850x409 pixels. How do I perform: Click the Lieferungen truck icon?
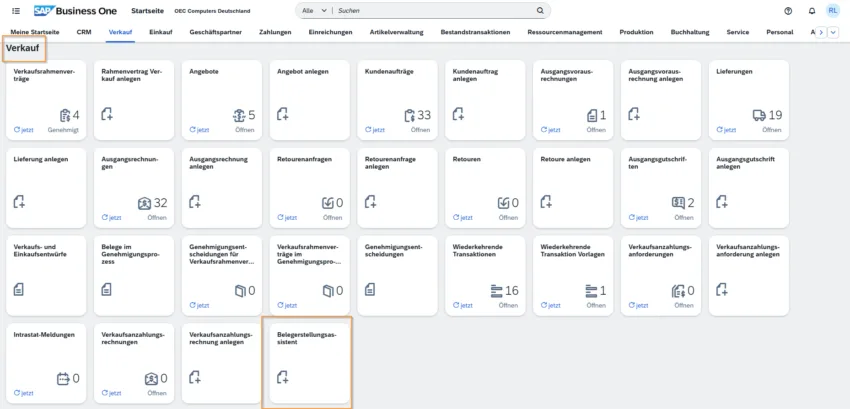[759, 115]
